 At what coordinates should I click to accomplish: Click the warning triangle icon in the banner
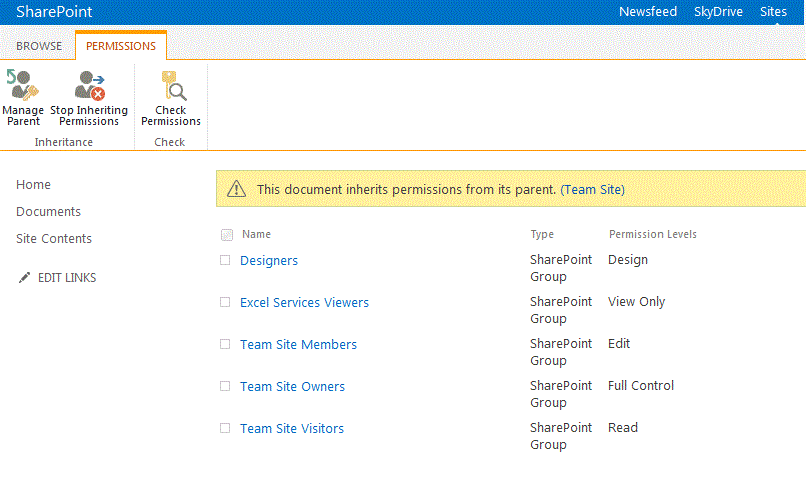pos(236,189)
